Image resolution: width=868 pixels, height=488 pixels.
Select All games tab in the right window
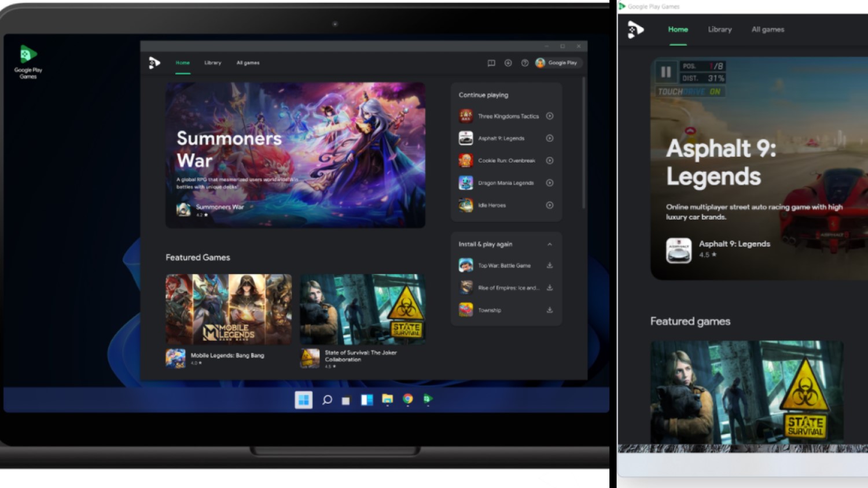click(x=768, y=29)
